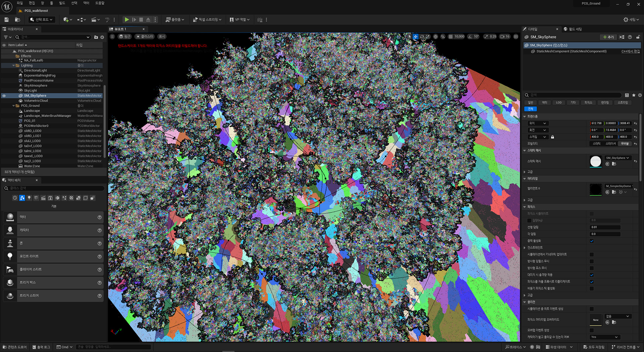644x352 pixels.
Task: Open the Output Log
Action: point(42,347)
